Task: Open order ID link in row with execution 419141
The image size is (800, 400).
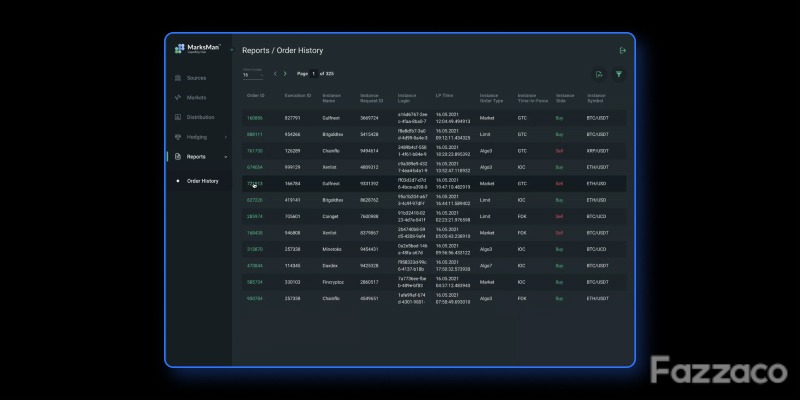Action: (x=255, y=200)
